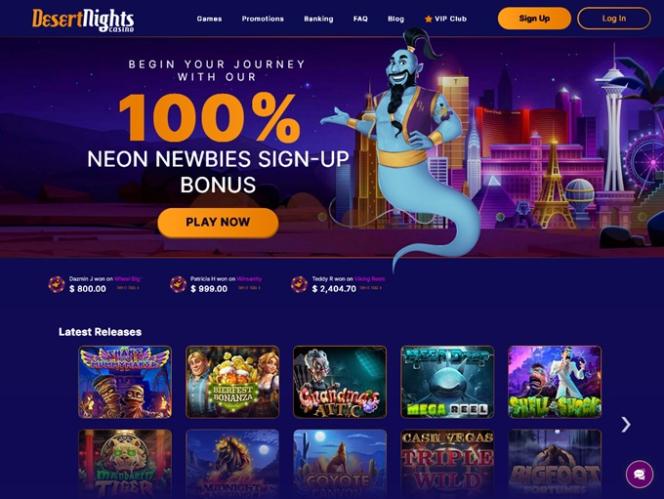Screen dimensions: 664x499
Task: Open the Shell Shock game thumbnail
Action: pyautogui.click(x=555, y=382)
